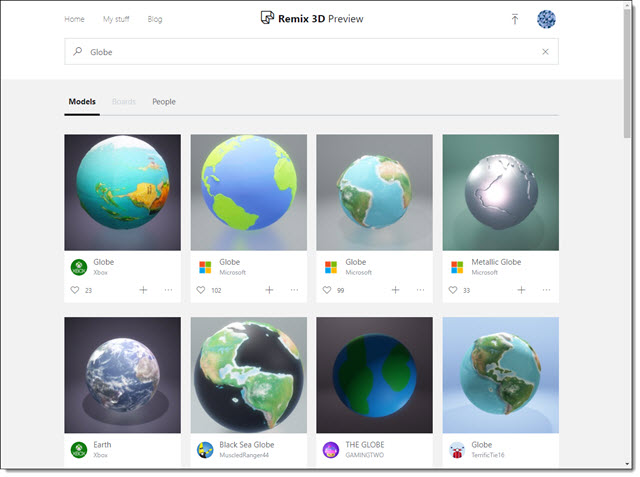Open the MuscledRanger44 author link
640x477 pixels.
[x=244, y=455]
